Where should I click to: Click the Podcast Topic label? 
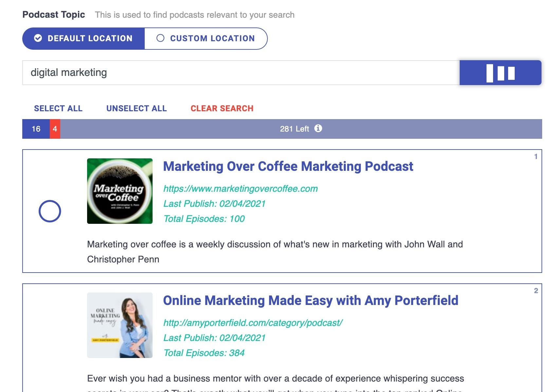pos(54,15)
